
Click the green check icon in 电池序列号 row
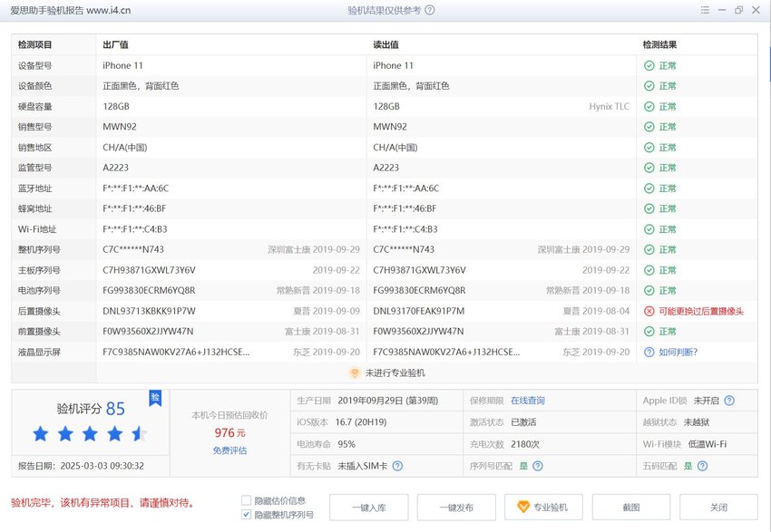tap(649, 290)
